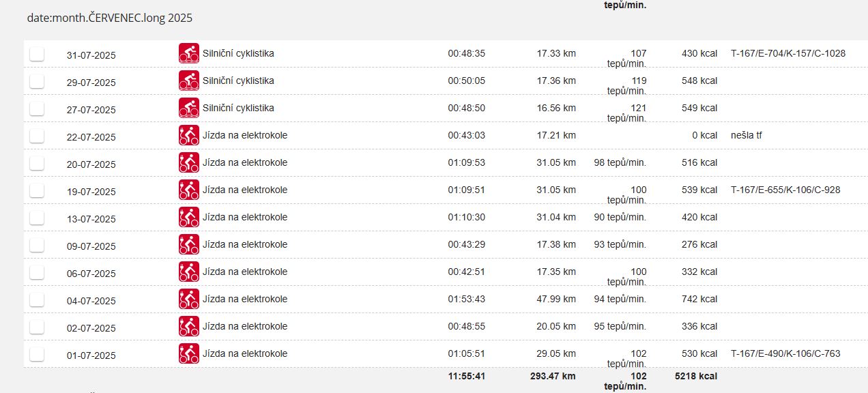Open Jízda na elektrokole from 19-07-2025
868x393 pixels.
click(245, 190)
